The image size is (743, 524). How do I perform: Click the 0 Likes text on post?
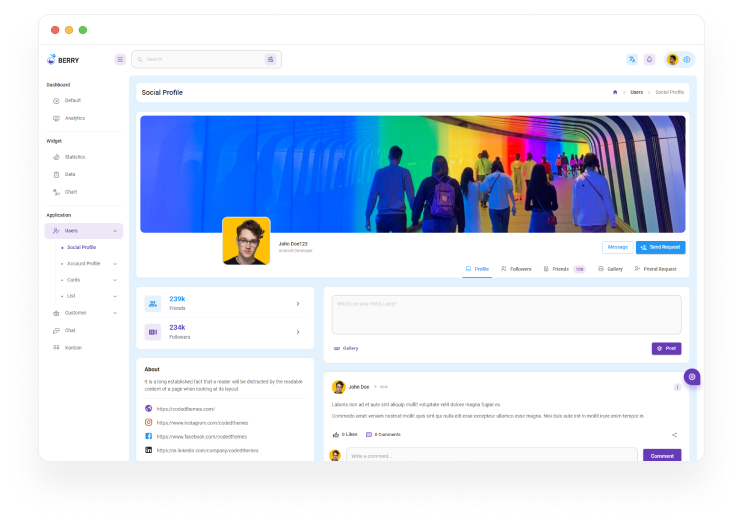point(349,434)
